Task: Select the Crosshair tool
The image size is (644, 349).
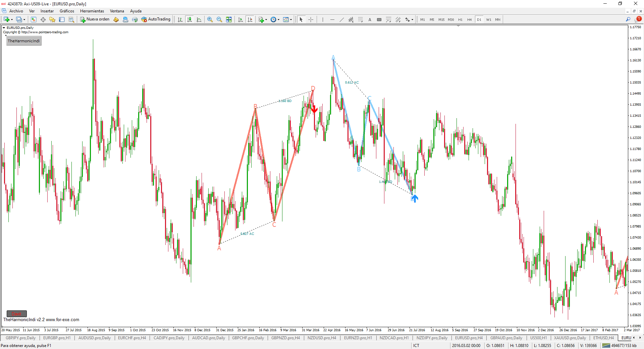Action: [x=311, y=19]
